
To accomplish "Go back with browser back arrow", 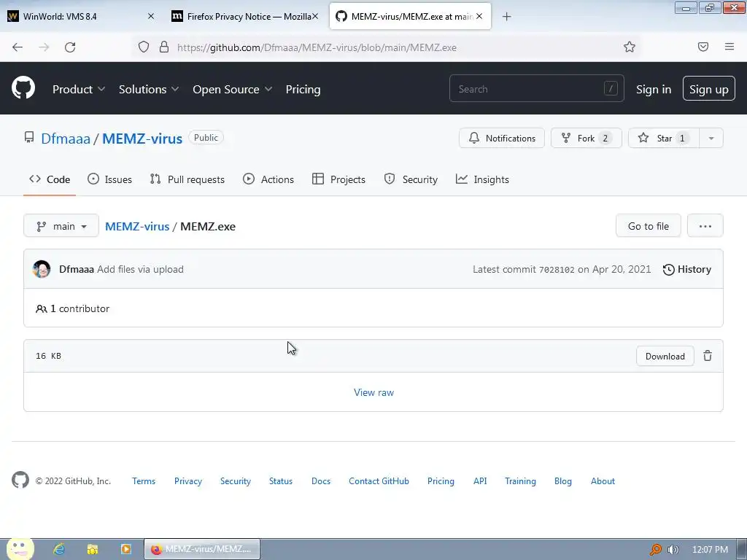I will click(x=18, y=47).
